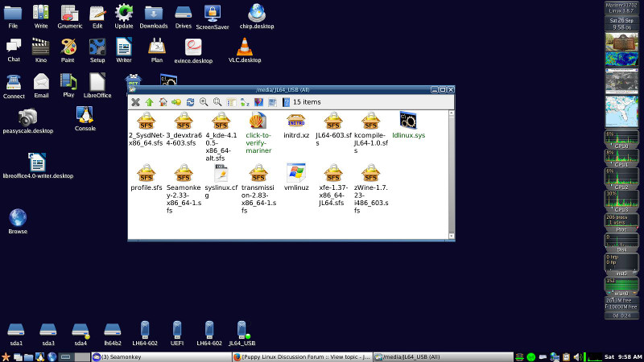Select the kcompile-JL64-1.0.sfs file
The height and width of the screenshot is (362, 644).
coord(371,133)
